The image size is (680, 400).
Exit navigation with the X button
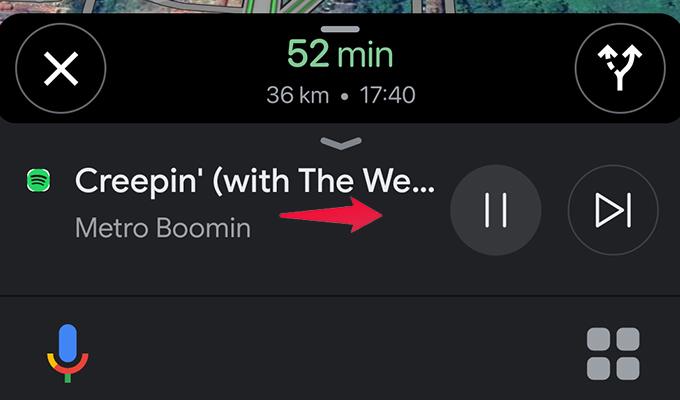coord(61,68)
